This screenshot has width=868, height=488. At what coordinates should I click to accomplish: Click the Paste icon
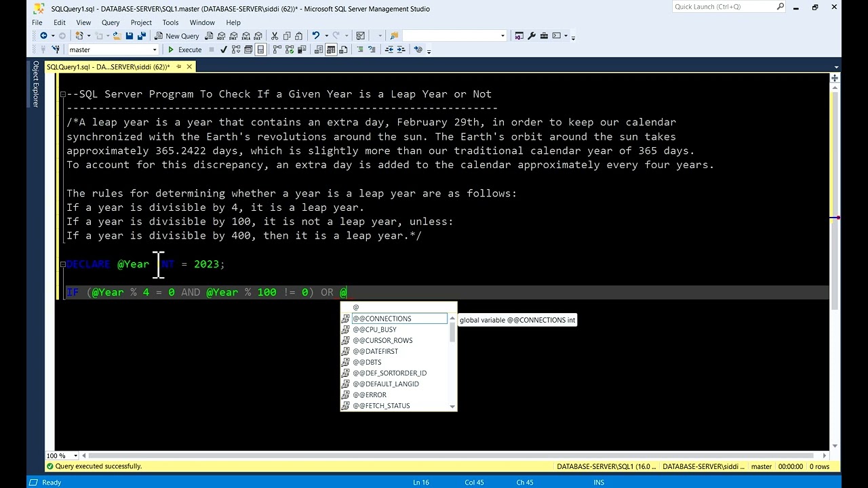pyautogui.click(x=299, y=35)
